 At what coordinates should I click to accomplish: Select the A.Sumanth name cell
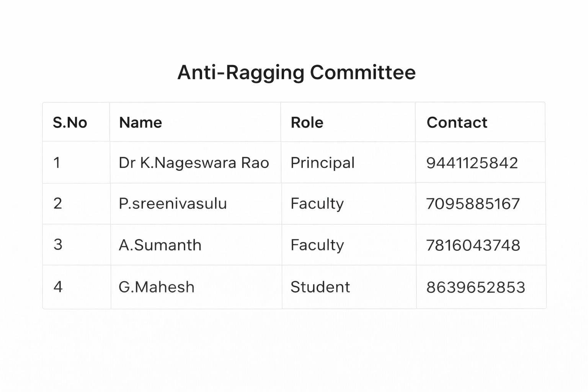pyautogui.click(x=160, y=245)
